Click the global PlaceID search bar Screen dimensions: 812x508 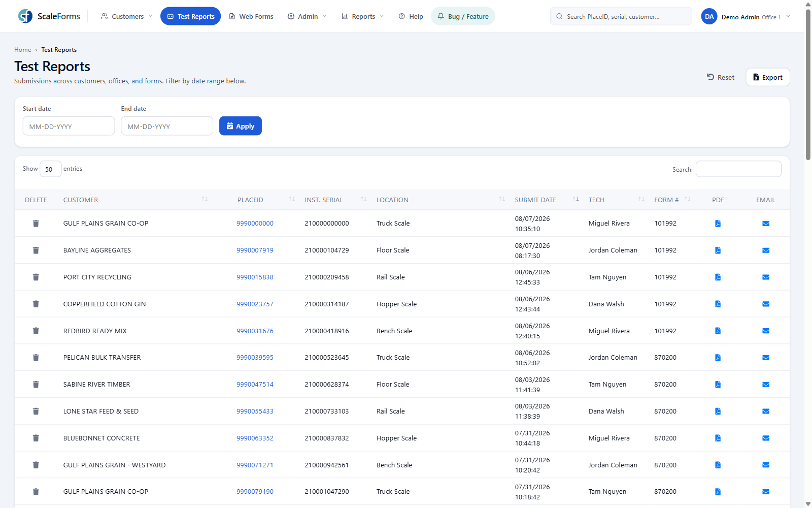(621, 16)
